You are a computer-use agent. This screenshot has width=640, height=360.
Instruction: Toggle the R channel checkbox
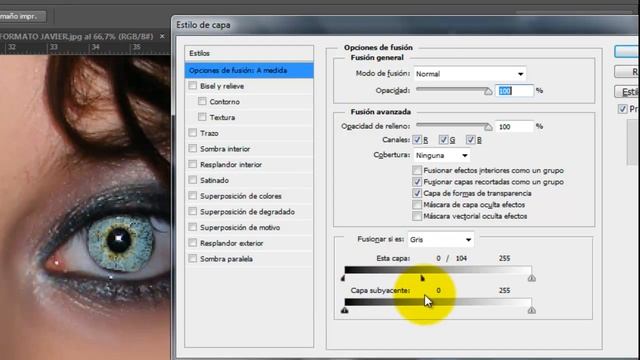[x=417, y=140]
